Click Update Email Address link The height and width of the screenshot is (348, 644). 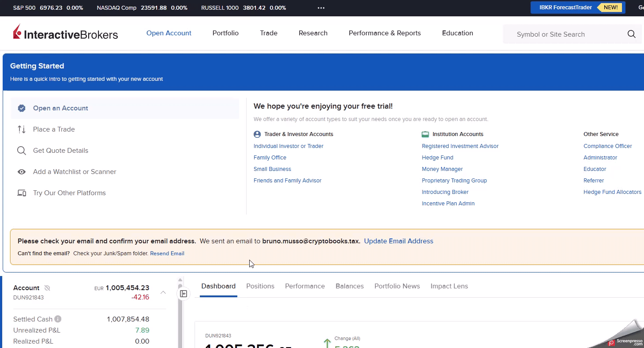click(399, 241)
